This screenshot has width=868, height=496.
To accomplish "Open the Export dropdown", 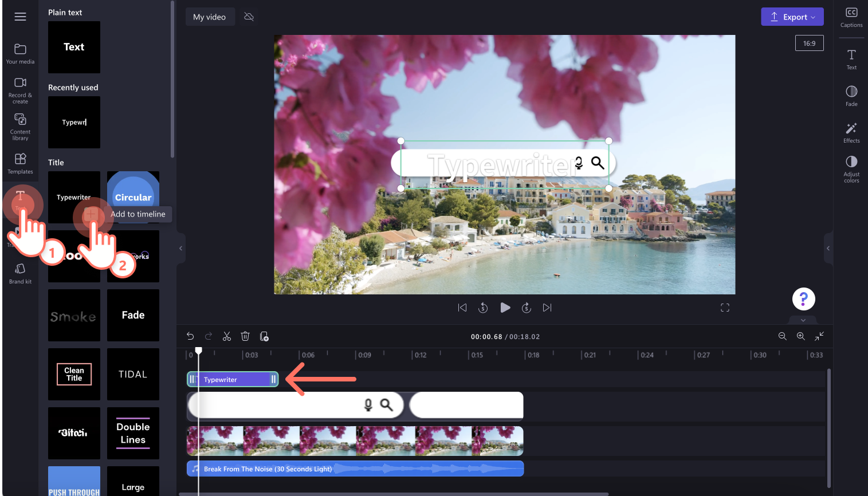I will [x=792, y=17].
